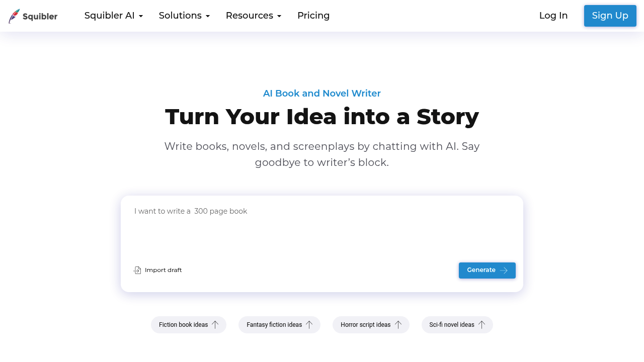Click the Import draft link
The image size is (644, 362).
click(x=163, y=270)
